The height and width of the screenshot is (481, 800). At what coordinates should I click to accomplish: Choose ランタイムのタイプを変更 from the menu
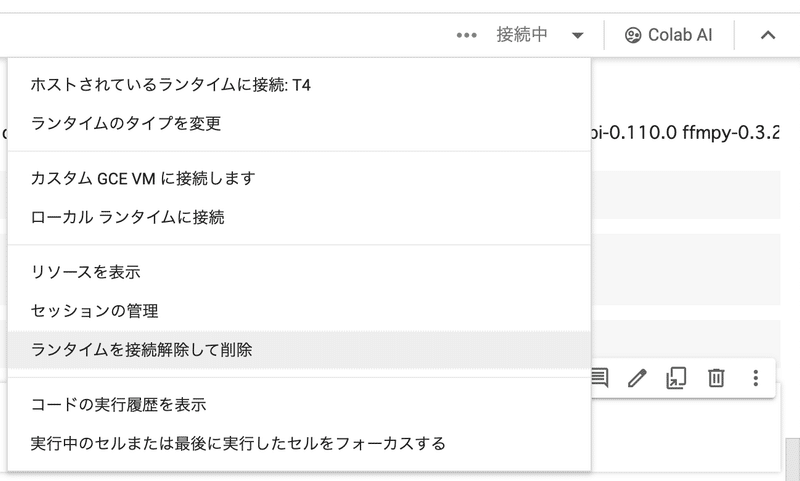[126, 123]
